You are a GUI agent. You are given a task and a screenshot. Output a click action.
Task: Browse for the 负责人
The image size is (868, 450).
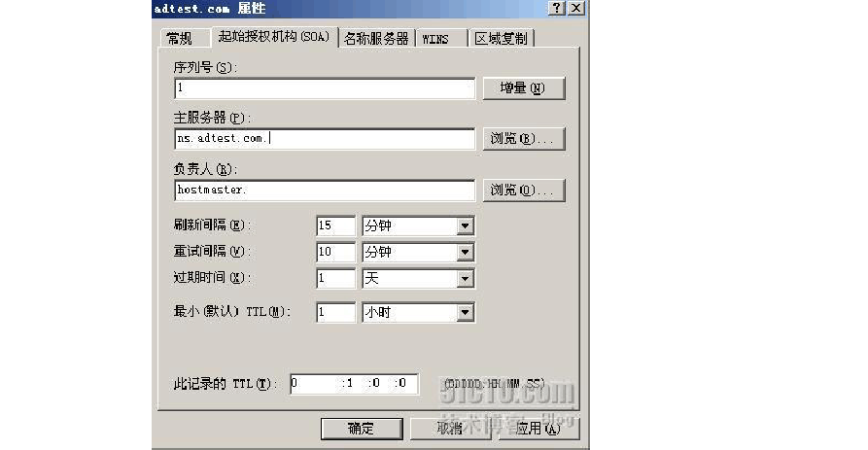click(x=523, y=190)
